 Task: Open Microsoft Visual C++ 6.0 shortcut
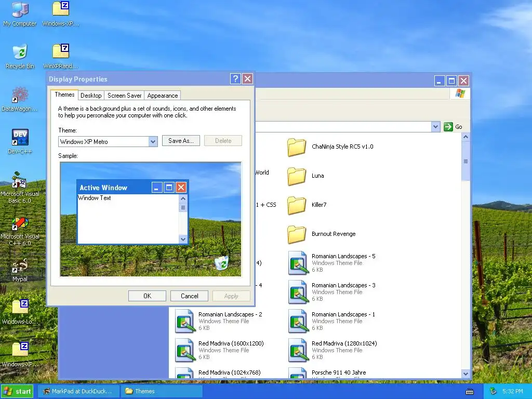pos(20,231)
